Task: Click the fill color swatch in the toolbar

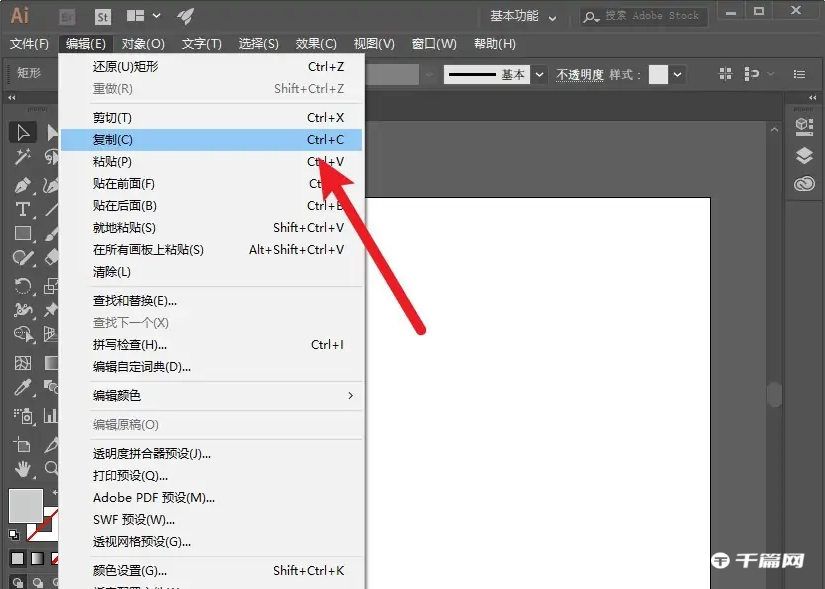Action: coord(26,505)
